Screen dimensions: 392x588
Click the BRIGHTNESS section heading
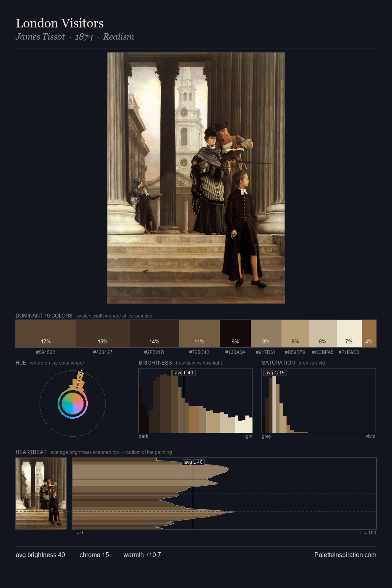pos(155,363)
